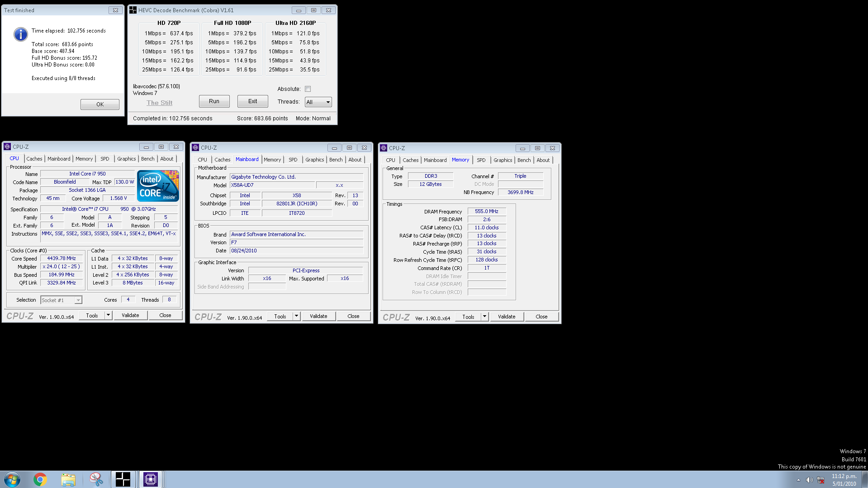Viewport: 868px width, 488px height.
Task: Minimize the HEVC Decode Benchmark window
Action: coord(299,10)
